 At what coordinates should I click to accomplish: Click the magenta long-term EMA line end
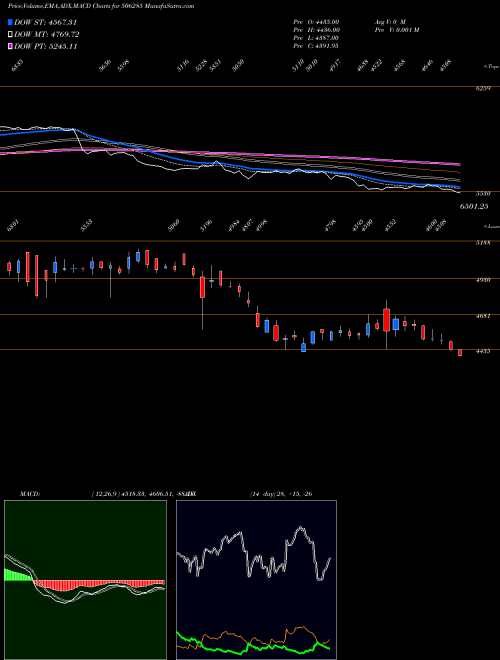pos(458,164)
